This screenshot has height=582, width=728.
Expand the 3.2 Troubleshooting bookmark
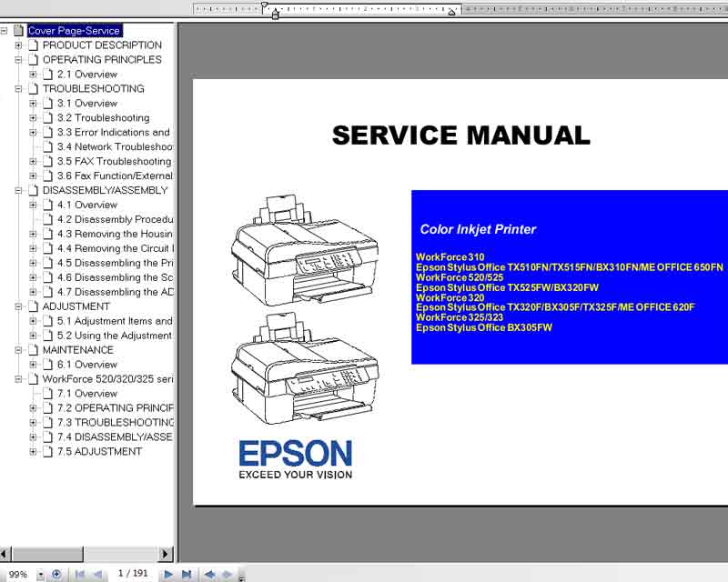tap(33, 118)
